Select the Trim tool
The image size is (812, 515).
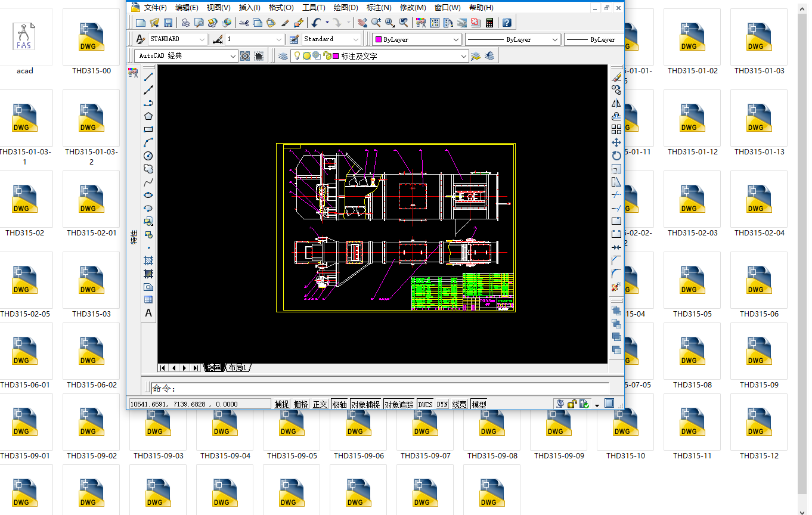point(616,195)
